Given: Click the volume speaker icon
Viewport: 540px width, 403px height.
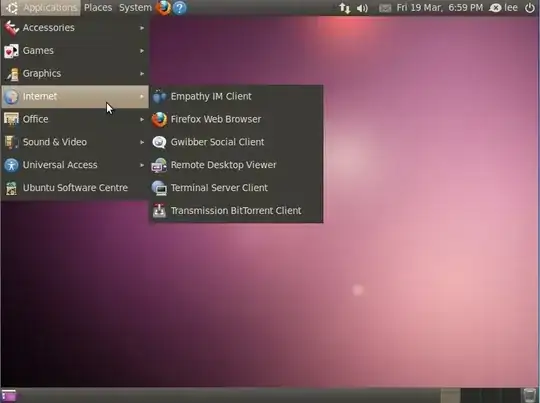Looking at the screenshot, I should [362, 8].
